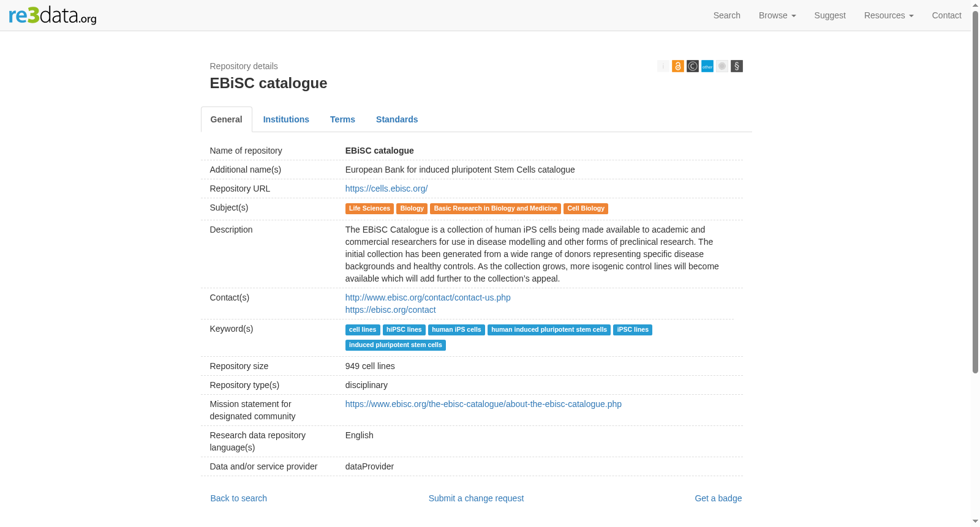Click the Get a badge link
The image size is (980, 527).
pos(718,498)
